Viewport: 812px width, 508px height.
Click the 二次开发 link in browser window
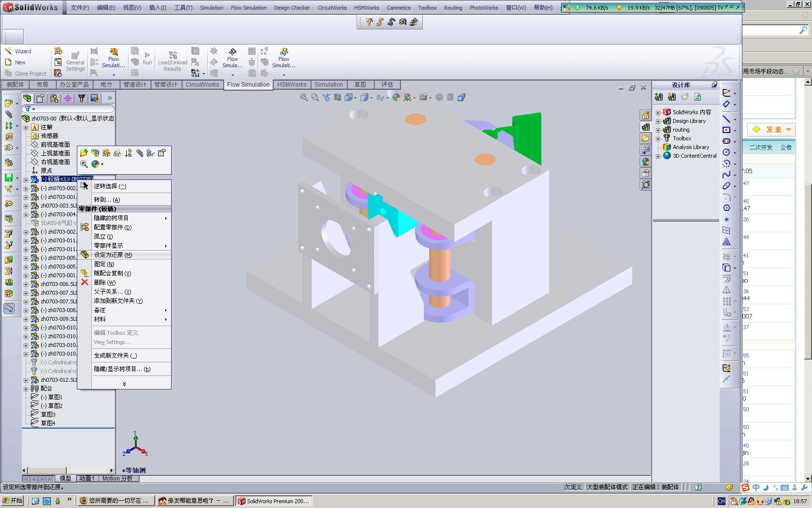point(761,147)
